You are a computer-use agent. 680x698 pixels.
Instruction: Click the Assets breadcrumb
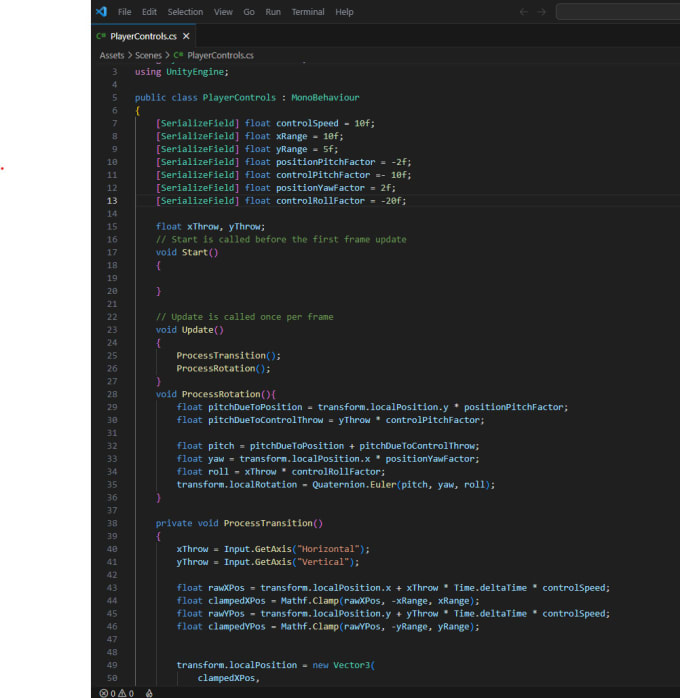[112, 55]
